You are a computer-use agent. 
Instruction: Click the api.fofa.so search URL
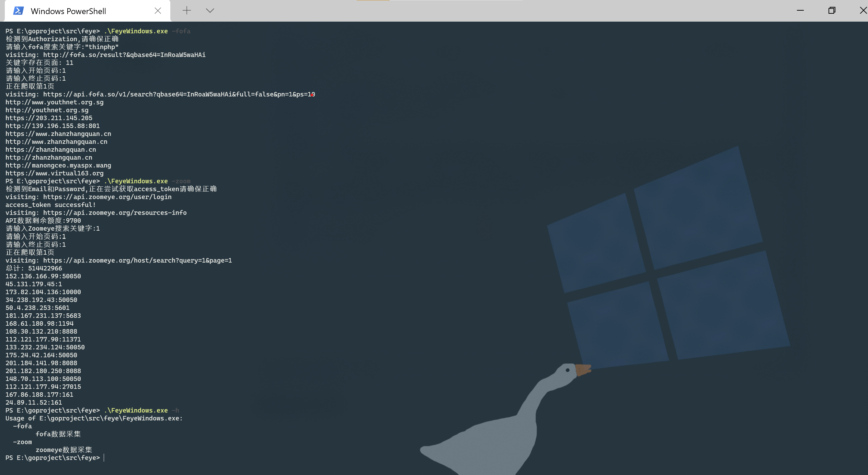click(179, 94)
